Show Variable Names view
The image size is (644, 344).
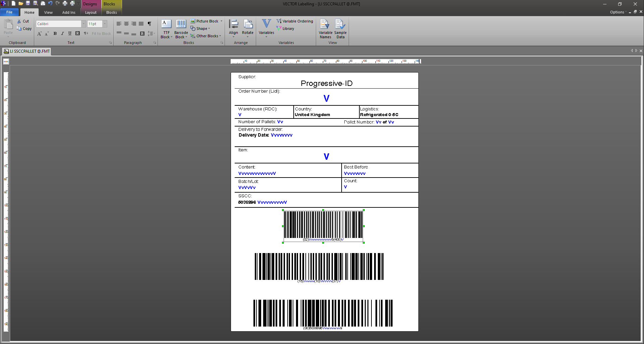pyautogui.click(x=326, y=29)
